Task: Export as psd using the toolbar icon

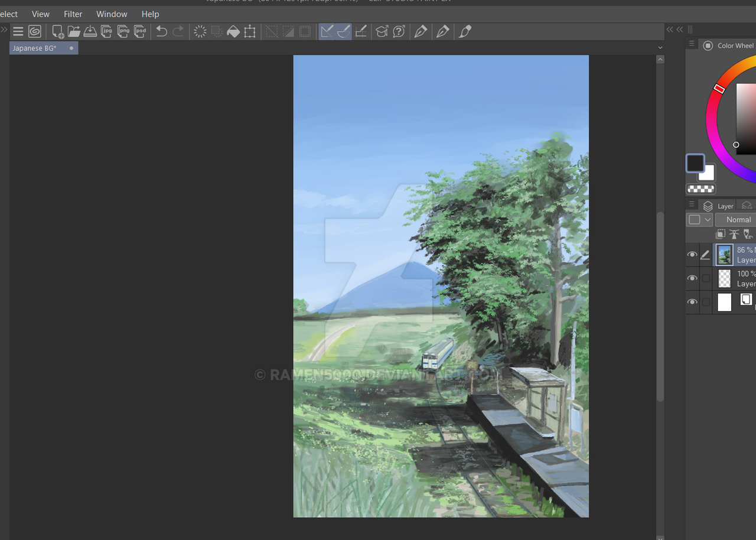Action: [x=140, y=32]
